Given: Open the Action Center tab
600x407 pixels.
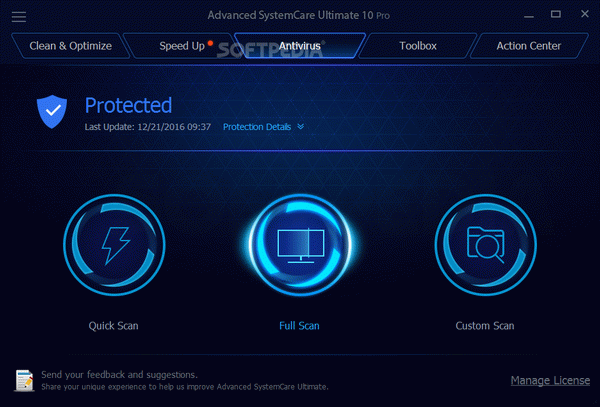Looking at the screenshot, I should tap(529, 46).
